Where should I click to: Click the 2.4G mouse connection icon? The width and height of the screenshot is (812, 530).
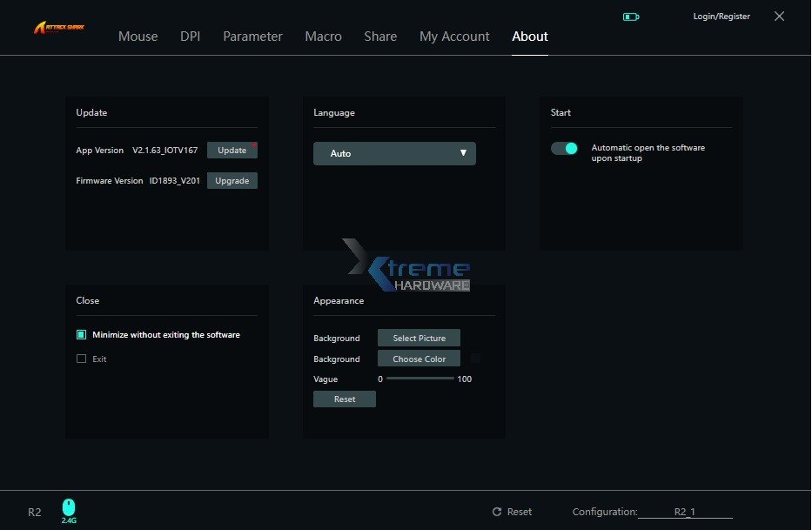pos(68,507)
